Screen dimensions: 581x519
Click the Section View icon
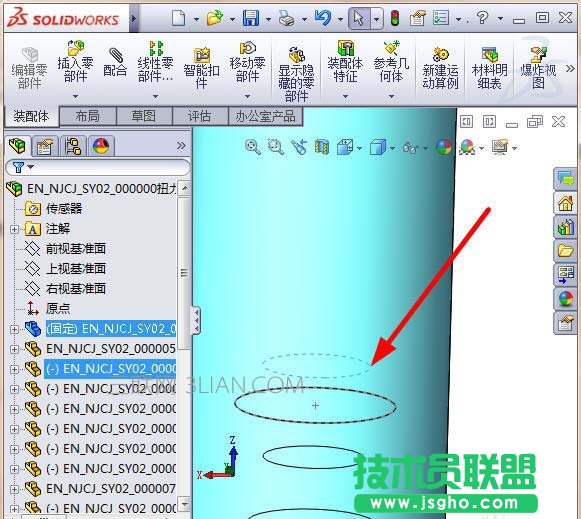[x=322, y=147]
